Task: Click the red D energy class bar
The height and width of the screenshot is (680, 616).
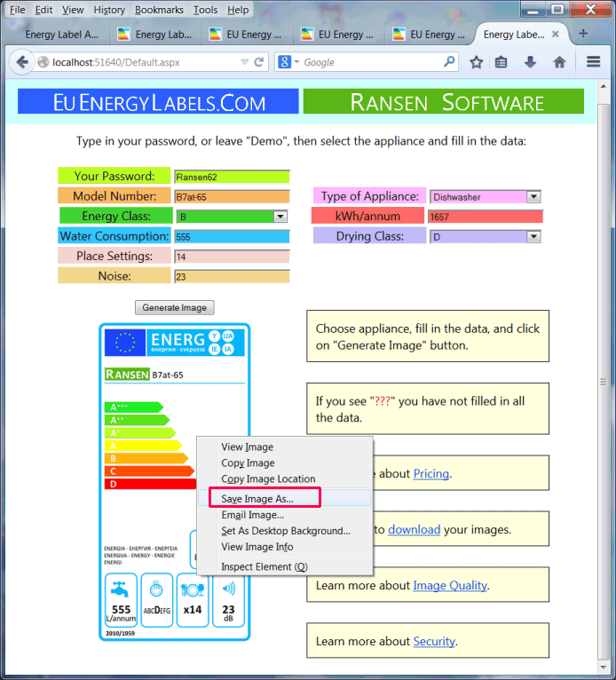Action: coord(150,484)
